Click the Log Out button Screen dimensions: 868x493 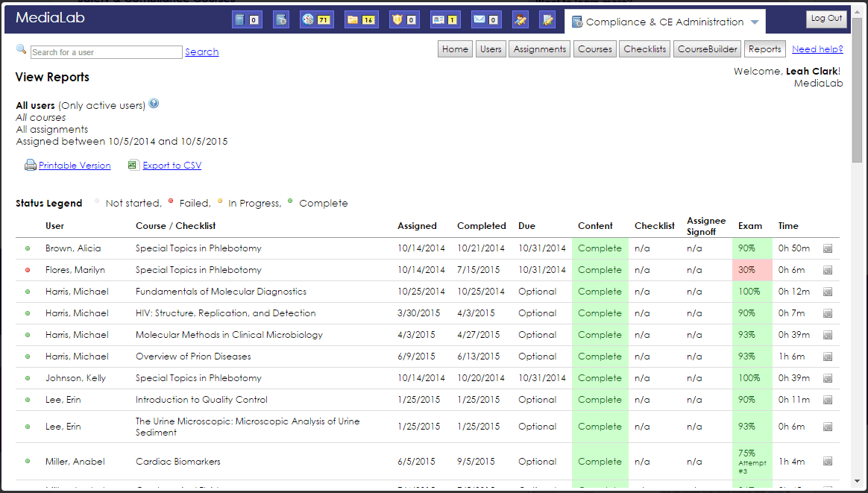[x=826, y=19]
